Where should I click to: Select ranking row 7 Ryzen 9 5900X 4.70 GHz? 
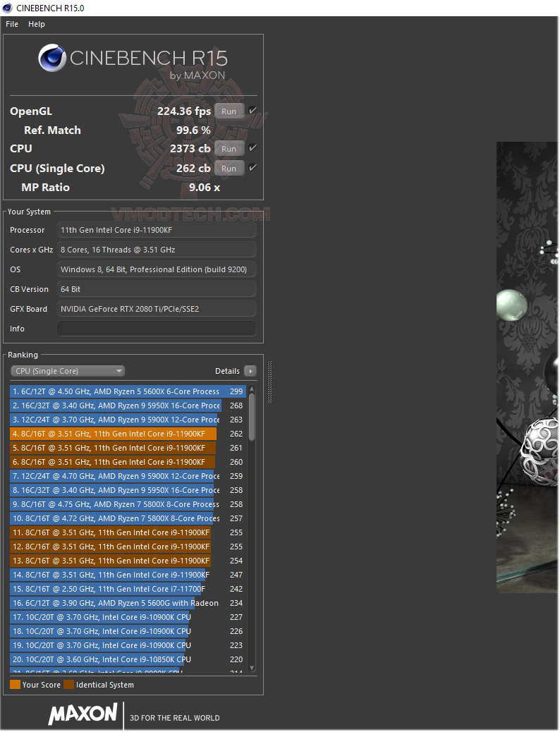click(128, 476)
